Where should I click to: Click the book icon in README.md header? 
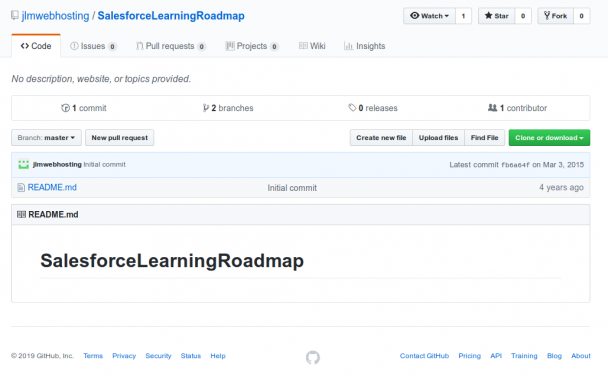point(21,214)
